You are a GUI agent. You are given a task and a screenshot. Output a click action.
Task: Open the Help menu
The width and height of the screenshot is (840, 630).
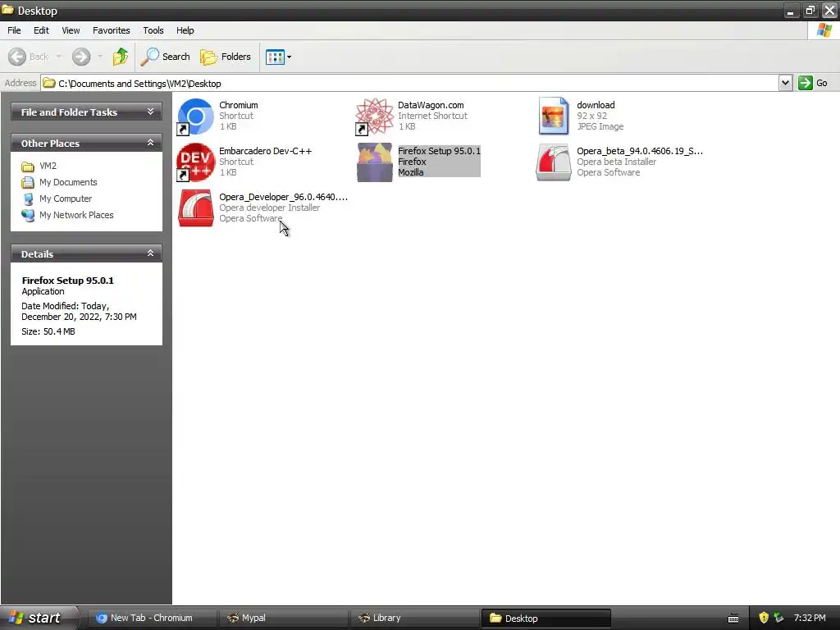pos(185,30)
